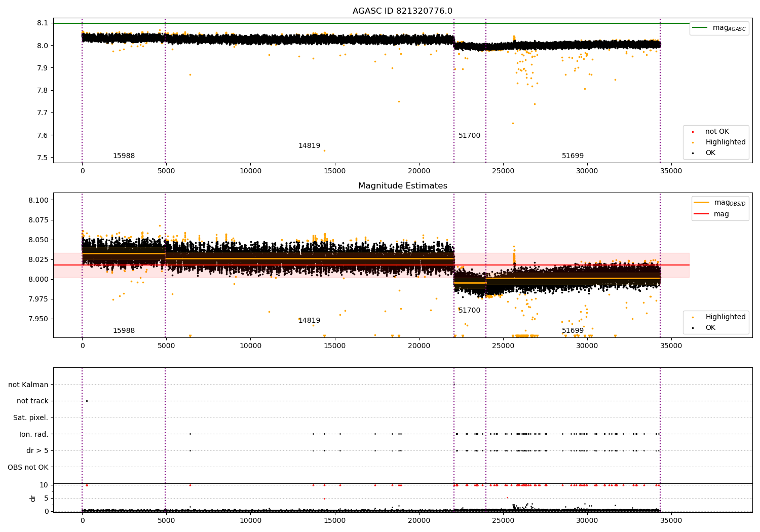Click the 8.1 y-axis tick of the top plot
Screen dimensions: 760x532
(x=42, y=23)
